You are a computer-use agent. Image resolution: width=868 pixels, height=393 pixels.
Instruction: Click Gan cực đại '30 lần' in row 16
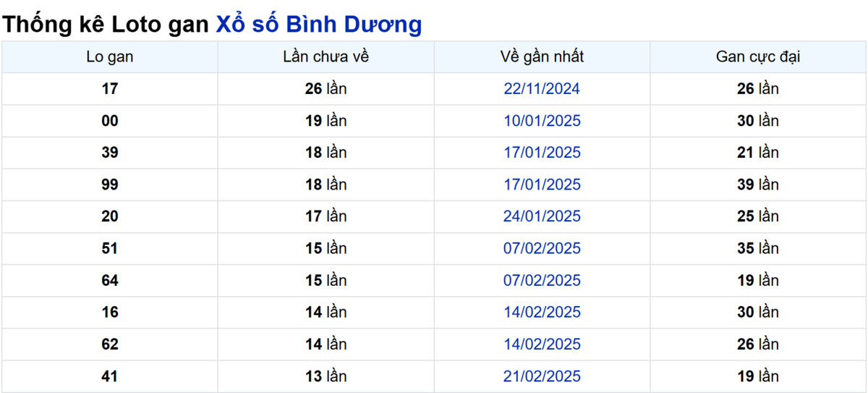(x=758, y=312)
